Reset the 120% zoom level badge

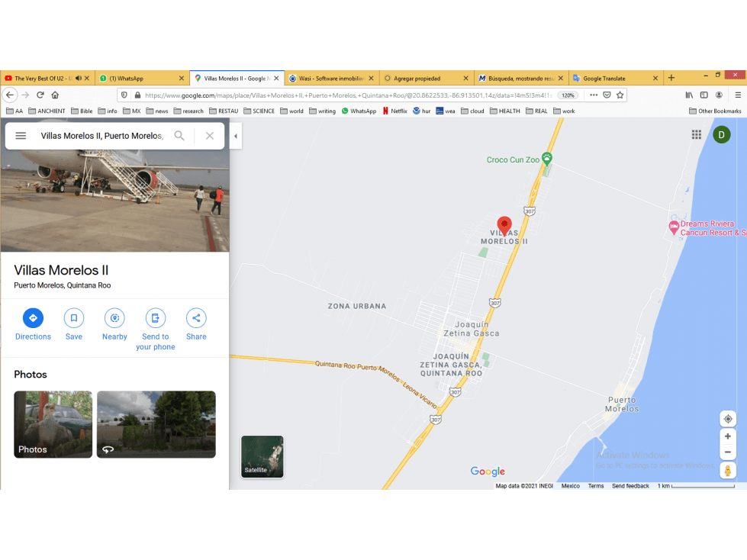(568, 95)
